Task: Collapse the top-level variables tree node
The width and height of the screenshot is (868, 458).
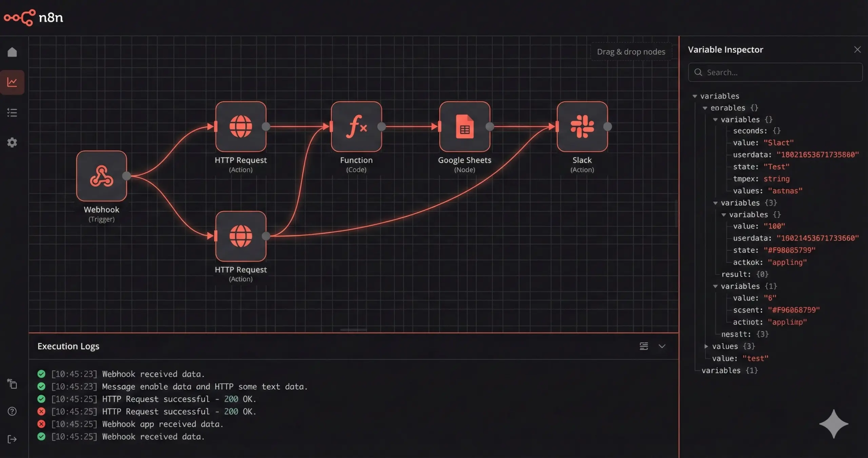Action: (x=695, y=96)
